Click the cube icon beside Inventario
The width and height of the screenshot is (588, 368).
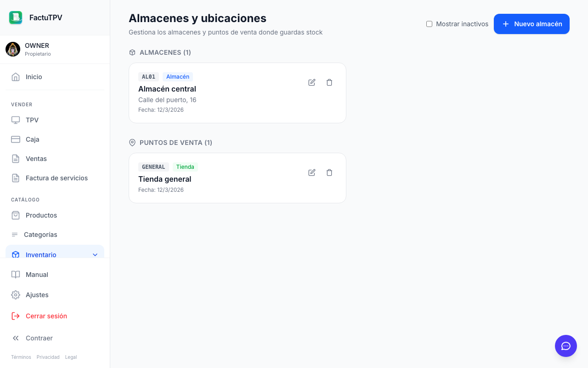click(16, 254)
